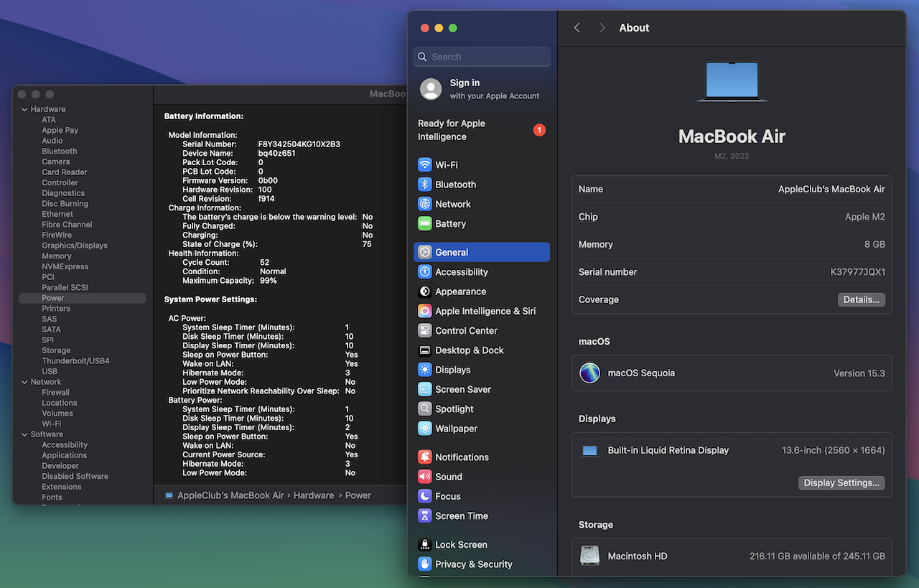Open the Screen Saver icon
This screenshot has height=588, width=919.
[425, 389]
